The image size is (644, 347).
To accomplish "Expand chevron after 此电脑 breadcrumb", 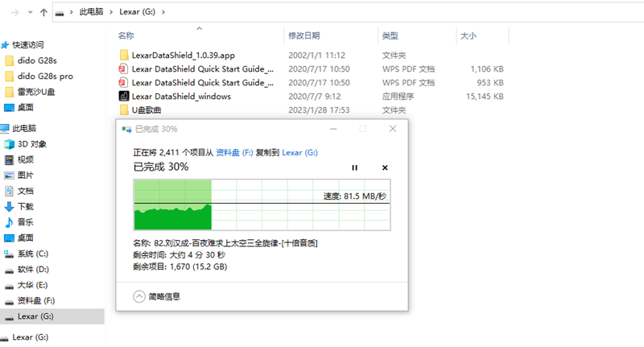I will click(111, 12).
